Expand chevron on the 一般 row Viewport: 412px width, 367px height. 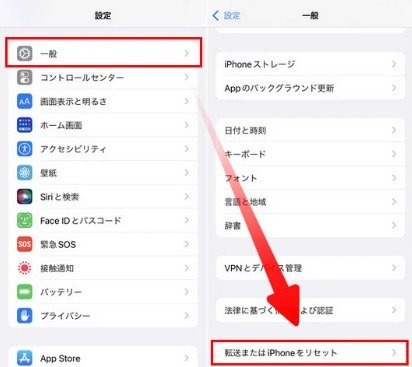pyautogui.click(x=187, y=53)
